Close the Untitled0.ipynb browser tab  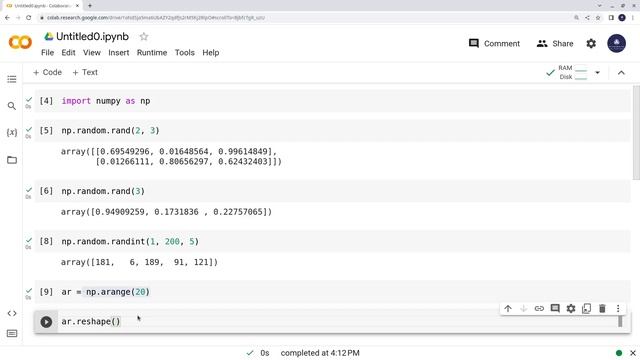coord(77,6)
